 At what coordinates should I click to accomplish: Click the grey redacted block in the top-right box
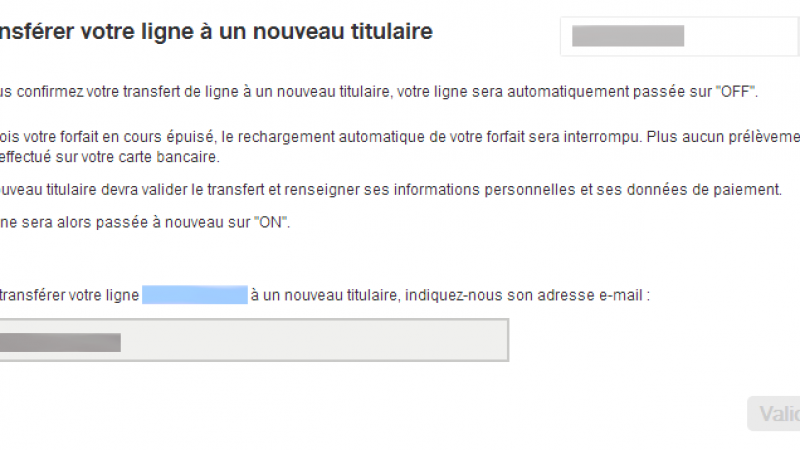point(627,36)
